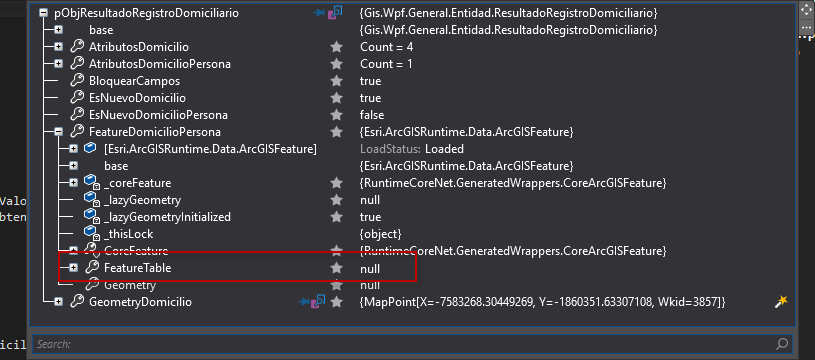
Task: Expand base node under FeatureDomicilioPersona
Action: [74, 166]
